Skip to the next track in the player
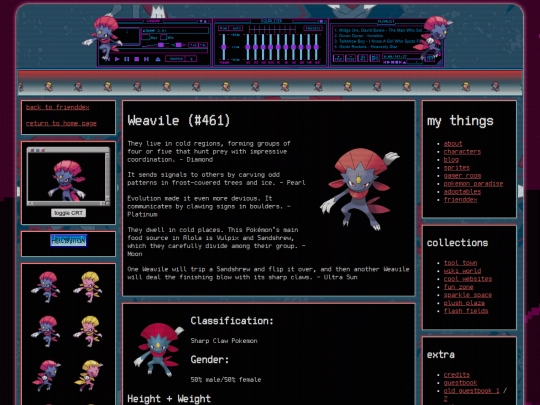540x405 pixels. pyautogui.click(x=146, y=59)
